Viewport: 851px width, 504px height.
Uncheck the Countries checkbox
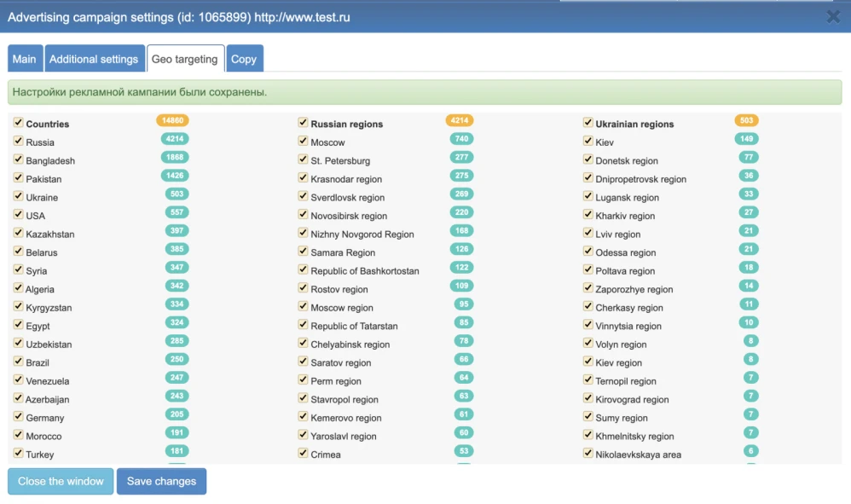(x=19, y=123)
